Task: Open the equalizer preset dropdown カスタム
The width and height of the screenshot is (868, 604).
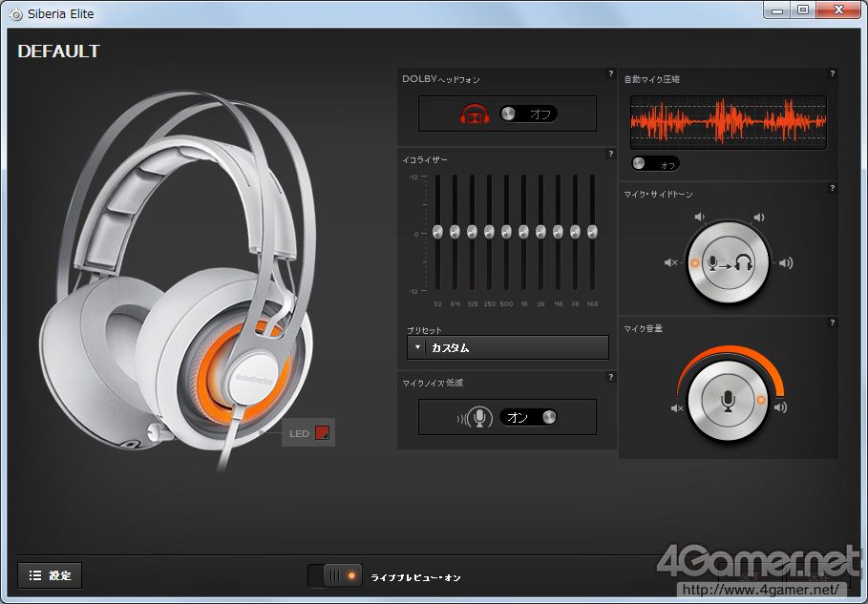Action: (x=508, y=348)
